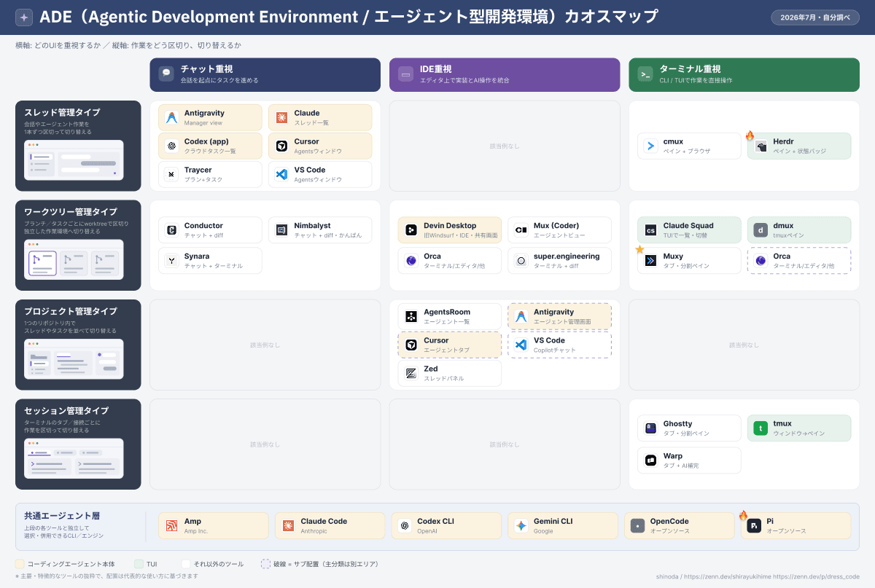
Task: Click the chat bubble icon in チャット重視 header
Action: click(x=166, y=74)
